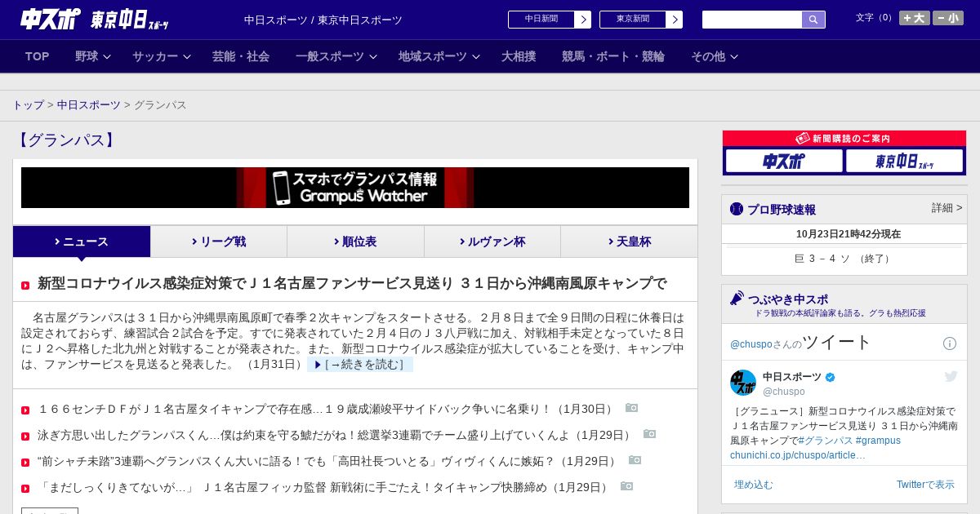Click the red bullet before the top headline
Viewport: 980px width, 514px height.
click(25, 286)
